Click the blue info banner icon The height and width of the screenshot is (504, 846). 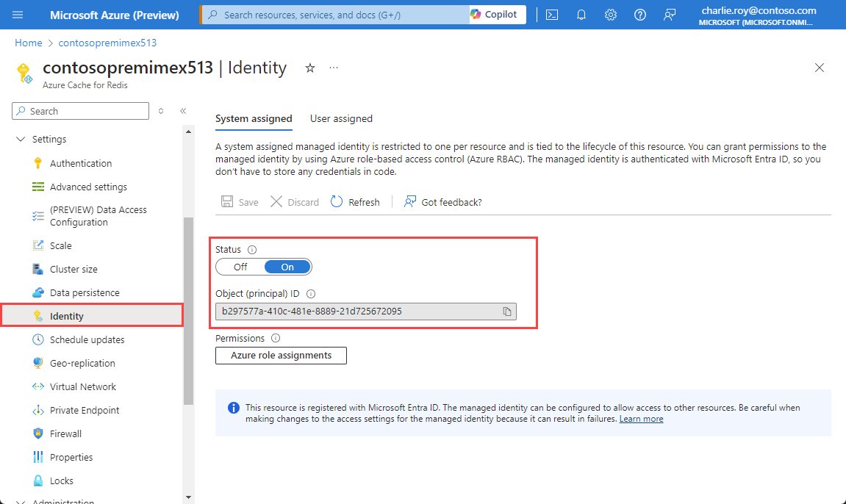pyautogui.click(x=234, y=408)
